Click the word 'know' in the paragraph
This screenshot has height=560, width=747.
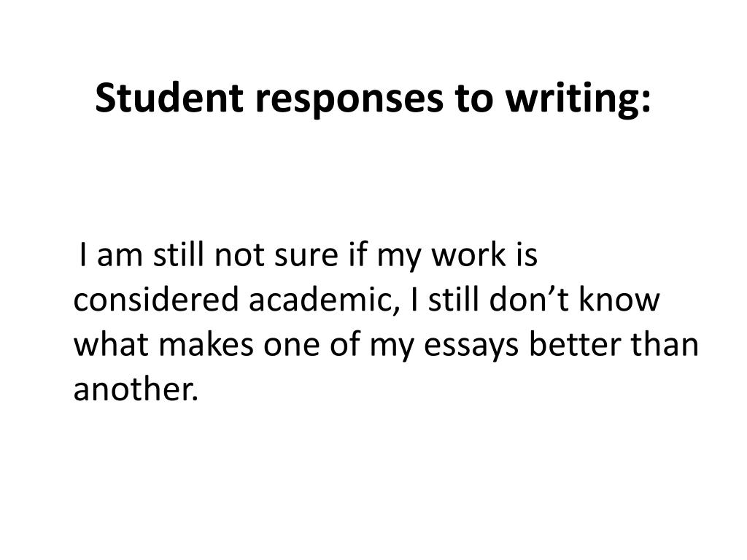click(619, 300)
